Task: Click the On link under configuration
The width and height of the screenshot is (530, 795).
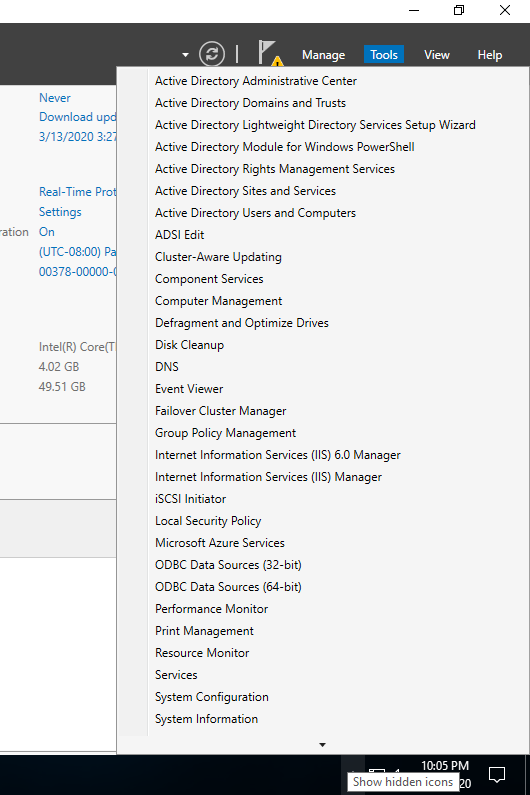Action: point(47,232)
